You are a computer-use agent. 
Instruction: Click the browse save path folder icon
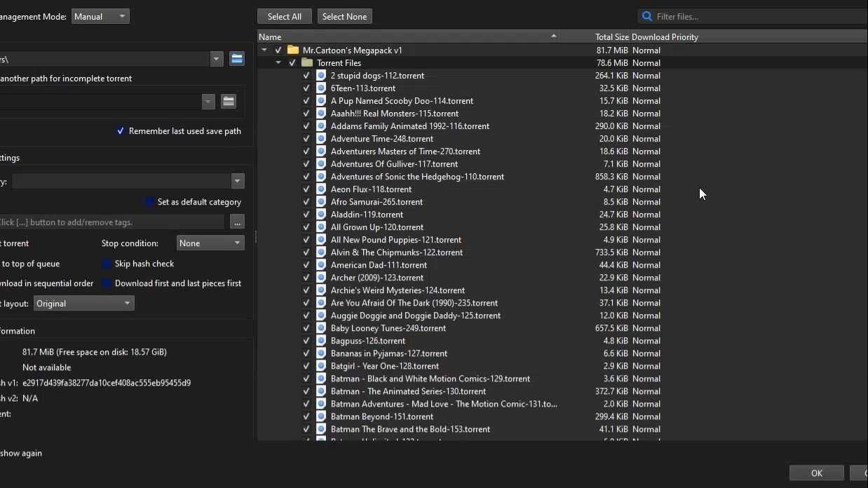pyautogui.click(x=237, y=59)
